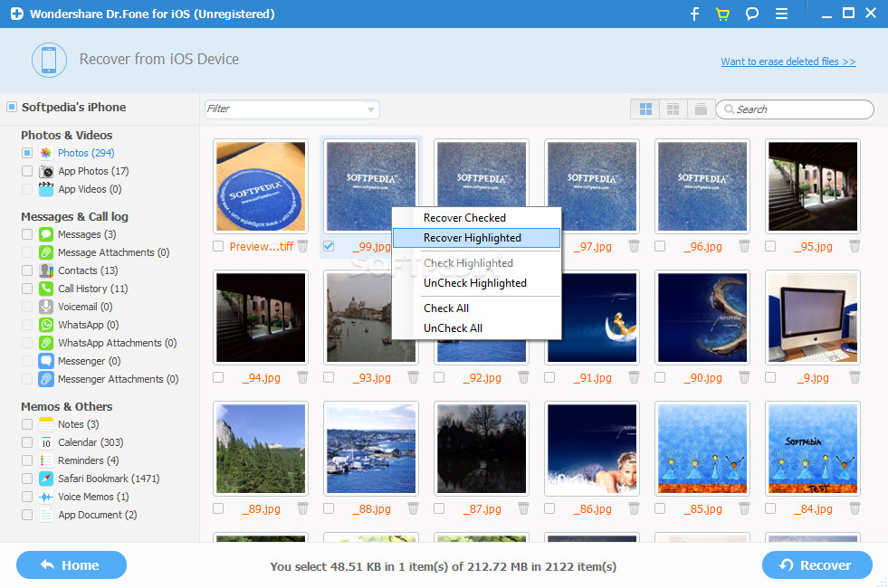This screenshot has height=588, width=888.
Task: Switch to list view layout
Action: (x=701, y=109)
